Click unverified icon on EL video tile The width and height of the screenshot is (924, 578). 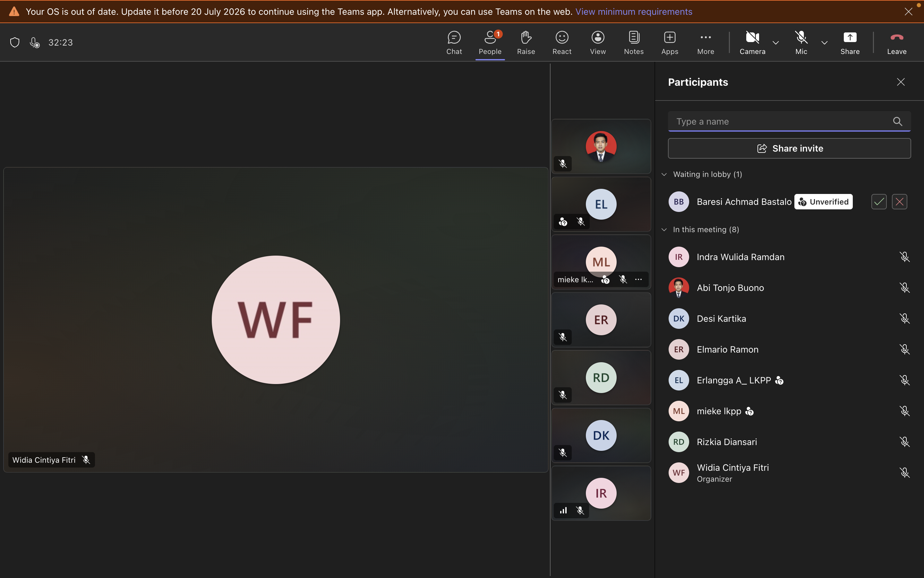coord(563,222)
